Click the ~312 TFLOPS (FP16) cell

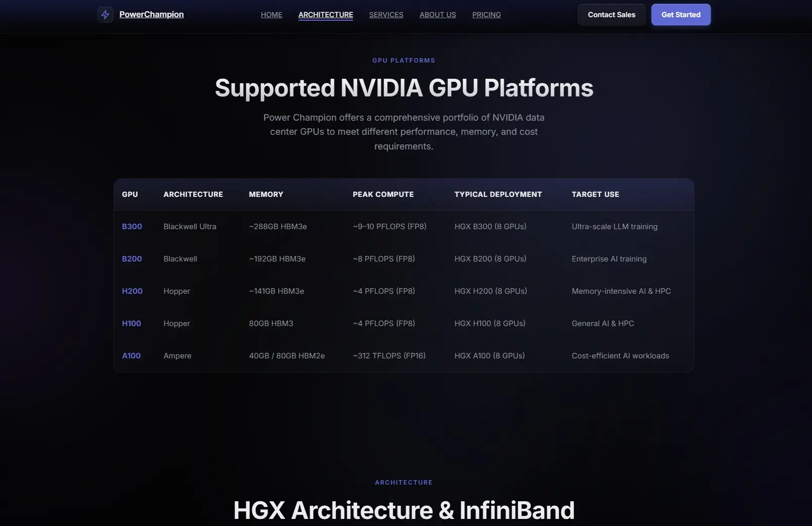pyautogui.click(x=389, y=356)
